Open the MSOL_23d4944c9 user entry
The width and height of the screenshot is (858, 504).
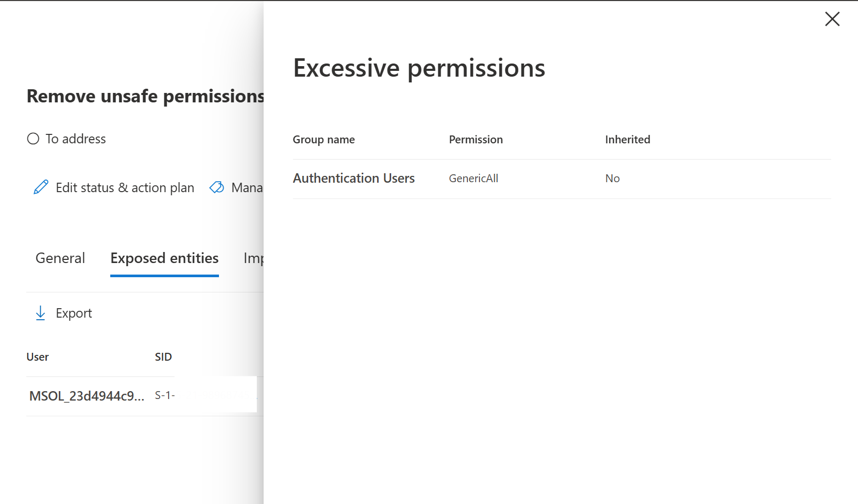point(87,396)
